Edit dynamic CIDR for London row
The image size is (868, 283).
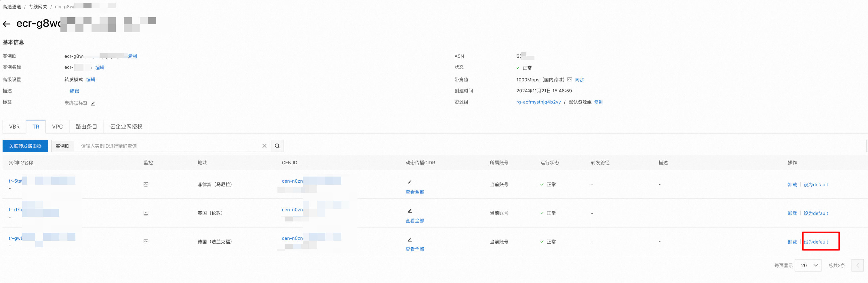410,211
